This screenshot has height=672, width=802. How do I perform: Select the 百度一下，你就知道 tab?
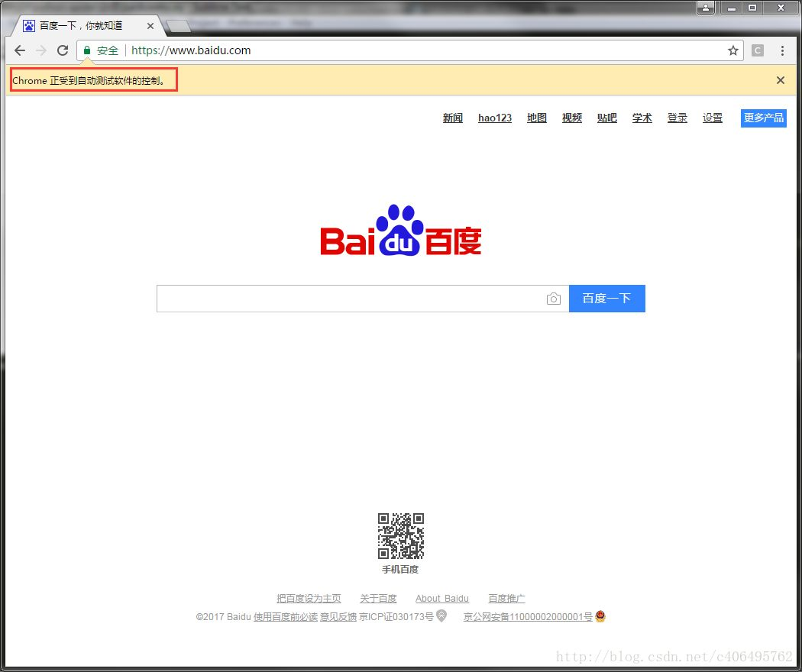click(88, 25)
